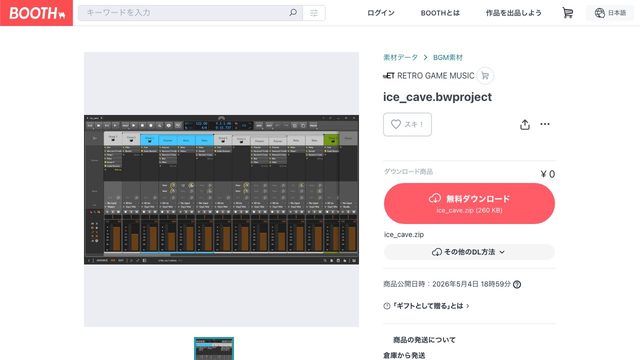Image resolution: width=640 pixels, height=360 pixels.
Task: Open the shopping cart icon in header
Action: click(x=567, y=13)
